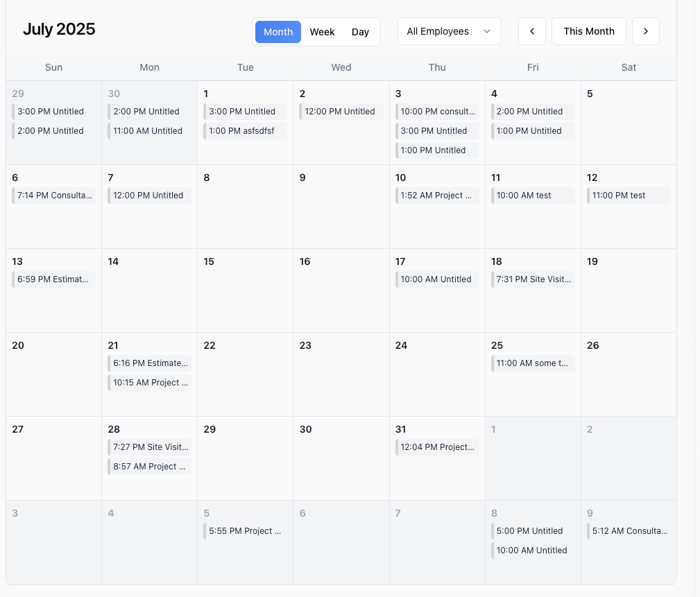
Task: Select the July 29 day cell
Action: [245, 458]
